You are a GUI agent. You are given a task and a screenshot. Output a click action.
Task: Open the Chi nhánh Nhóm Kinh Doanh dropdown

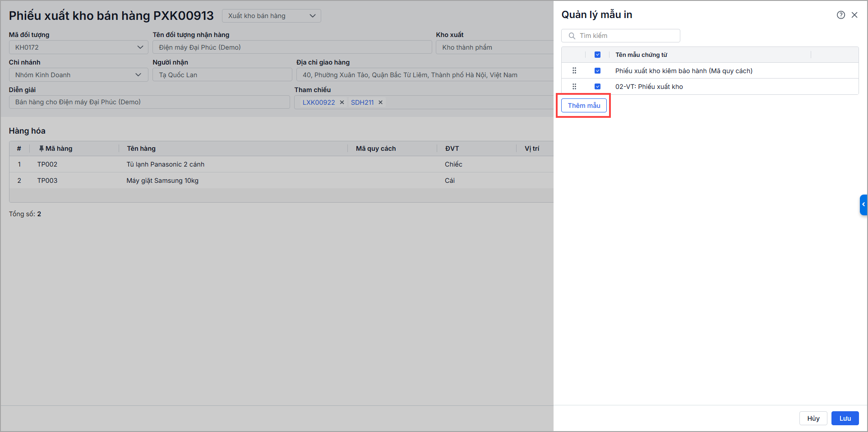point(138,75)
